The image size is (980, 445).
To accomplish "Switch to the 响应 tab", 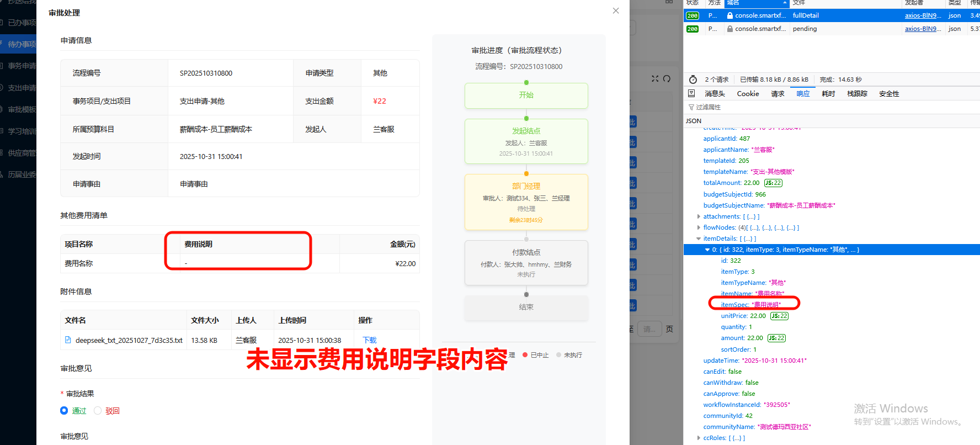I will coord(803,93).
